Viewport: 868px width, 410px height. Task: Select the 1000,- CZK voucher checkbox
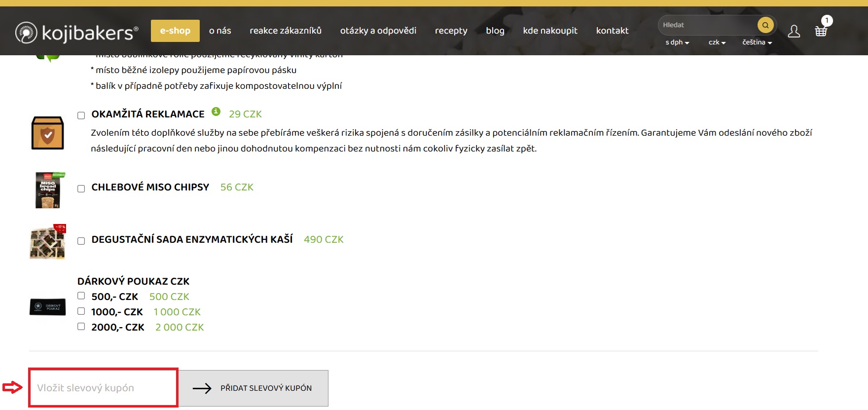81,311
